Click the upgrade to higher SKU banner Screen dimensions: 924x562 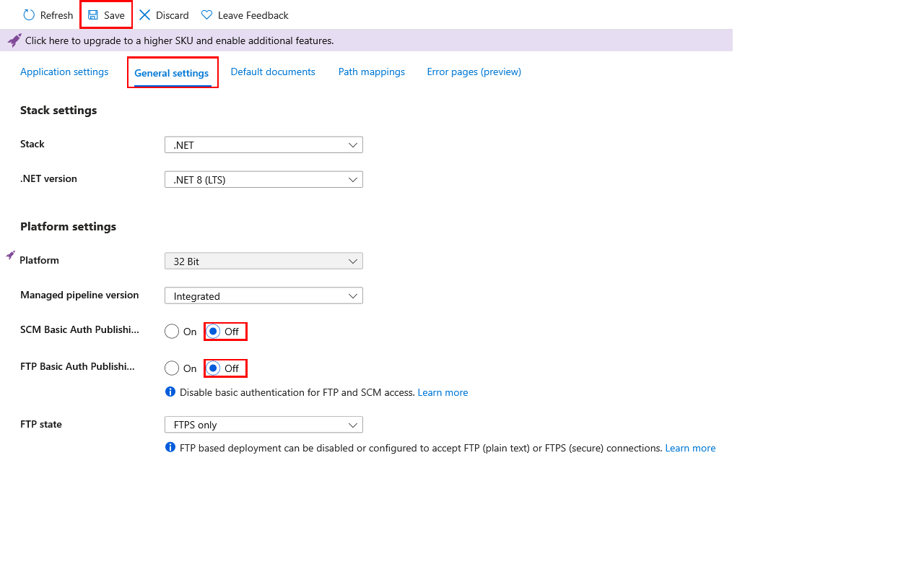(367, 40)
